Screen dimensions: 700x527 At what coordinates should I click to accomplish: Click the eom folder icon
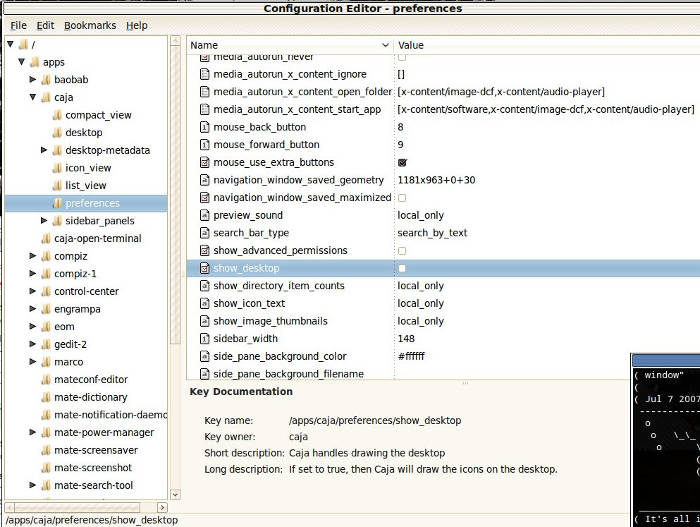(46, 326)
